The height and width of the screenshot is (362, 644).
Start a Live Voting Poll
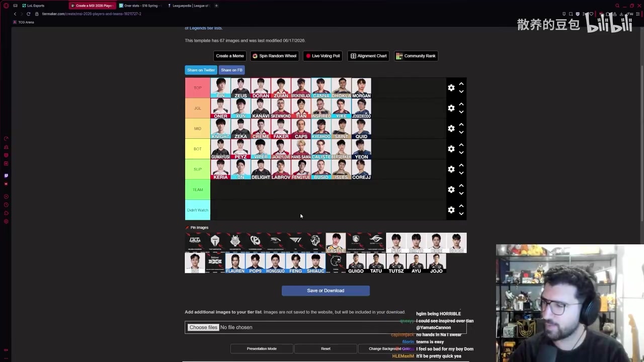click(x=323, y=56)
